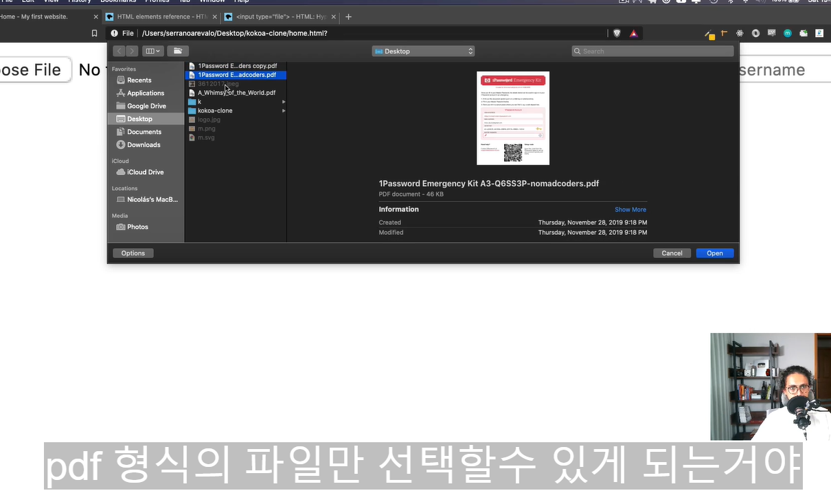
Task: Expand the k folder arrow
Action: pos(284,102)
